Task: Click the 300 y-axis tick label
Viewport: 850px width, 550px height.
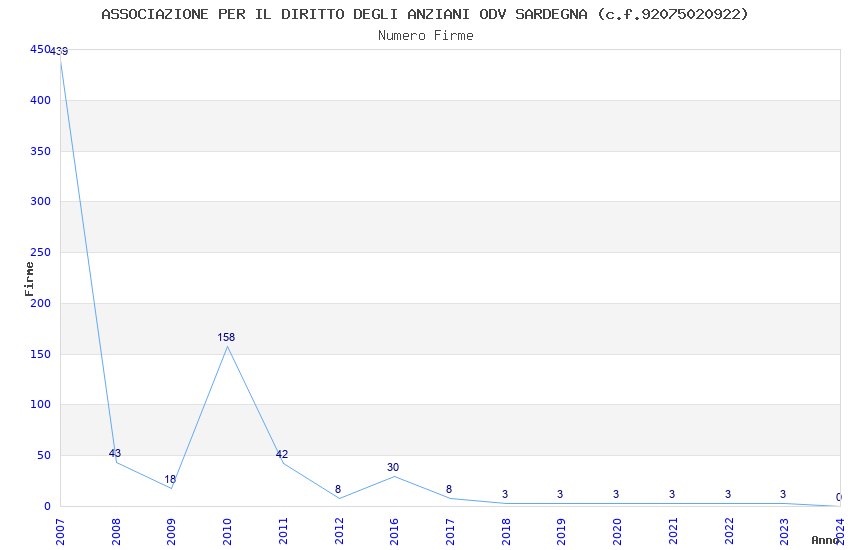Action: [x=41, y=201]
